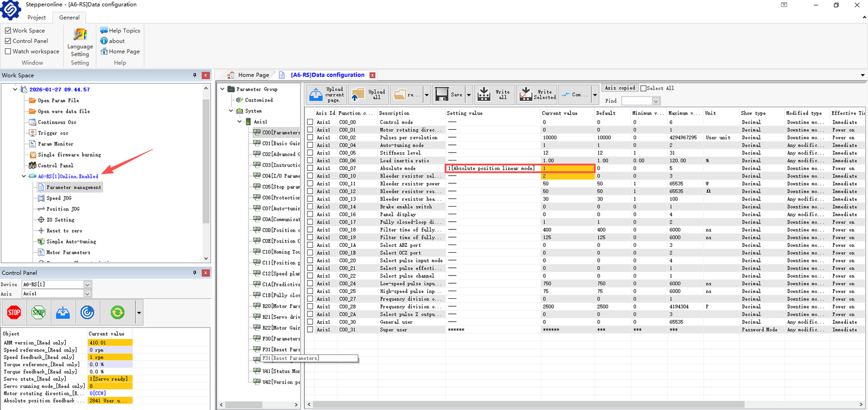Switch to the Project ribbon tab

(37, 17)
